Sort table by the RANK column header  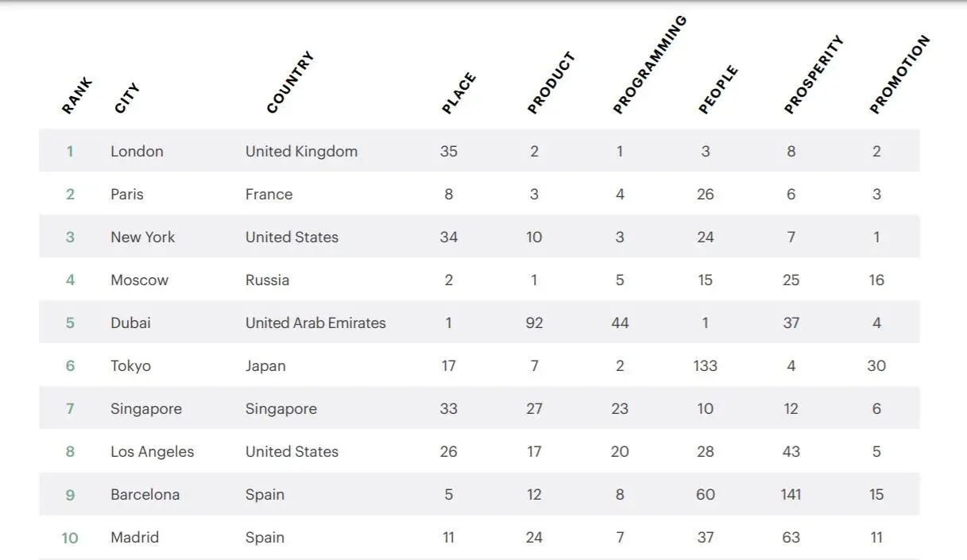click(x=77, y=96)
